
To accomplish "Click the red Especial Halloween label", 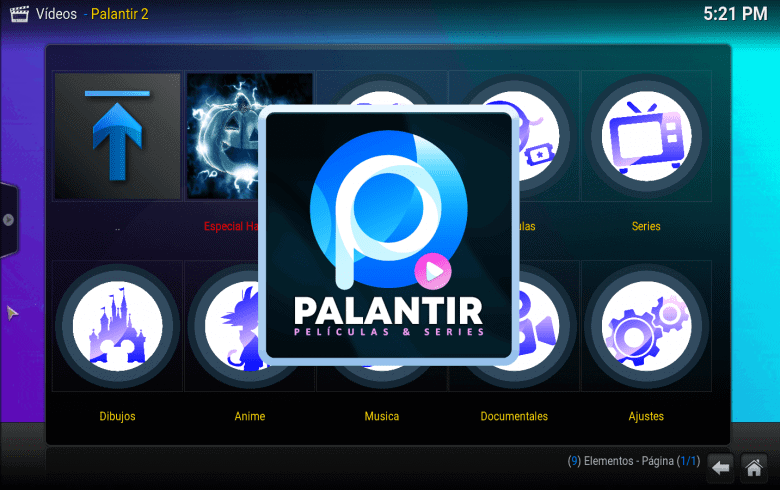I will tap(231, 226).
